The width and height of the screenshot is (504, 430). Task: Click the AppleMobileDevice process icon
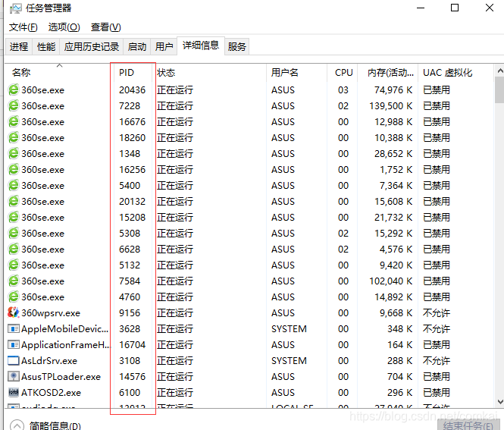click(14, 328)
